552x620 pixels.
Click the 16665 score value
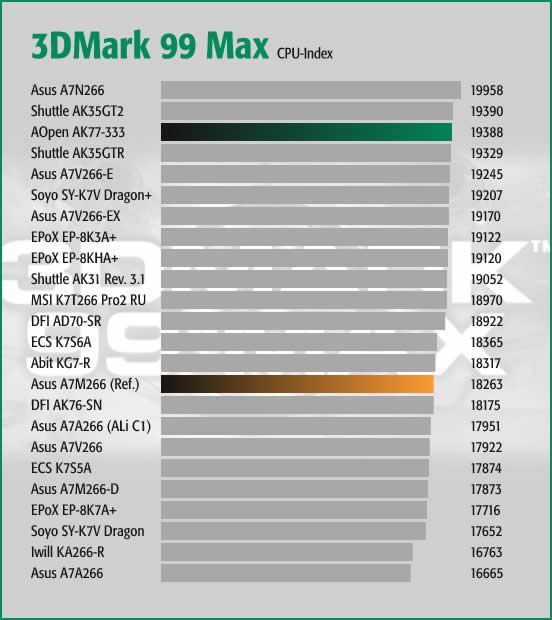tap(487, 573)
